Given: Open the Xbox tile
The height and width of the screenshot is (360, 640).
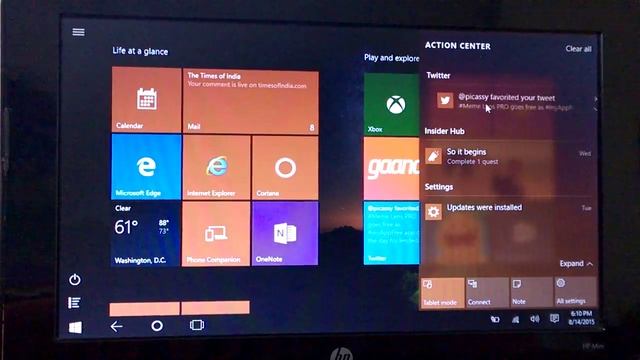Looking at the screenshot, I should coord(391,104).
